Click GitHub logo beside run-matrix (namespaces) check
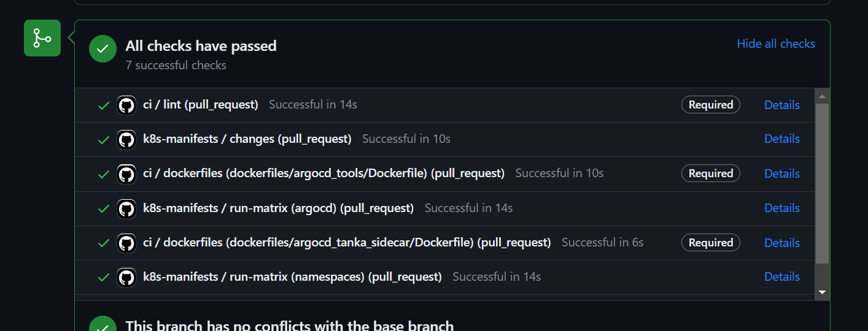Image resolution: width=868 pixels, height=331 pixels. (x=126, y=277)
